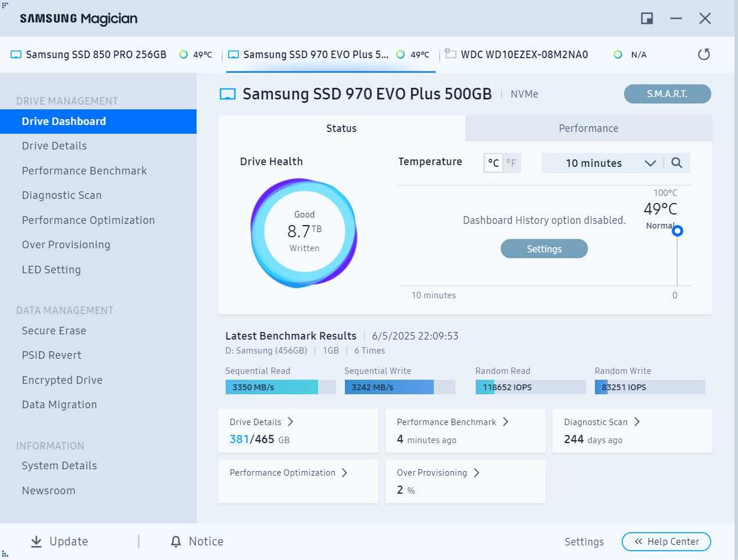Viewport: 738px width, 560px height.
Task: Open Over Provisioning in the sidebar
Action: click(66, 245)
